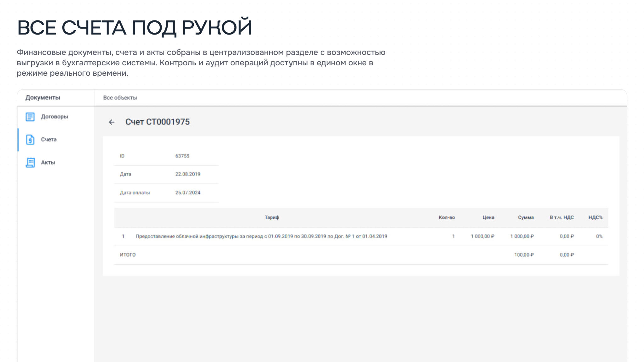Open the Договоры menu item label
Screen dimensions: 644x362
[x=54, y=117]
